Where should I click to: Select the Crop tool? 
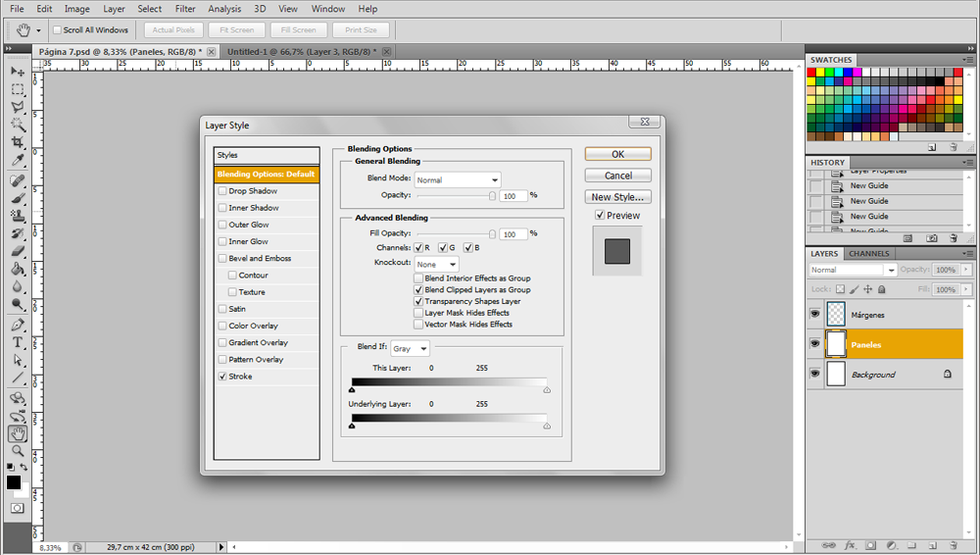click(18, 143)
